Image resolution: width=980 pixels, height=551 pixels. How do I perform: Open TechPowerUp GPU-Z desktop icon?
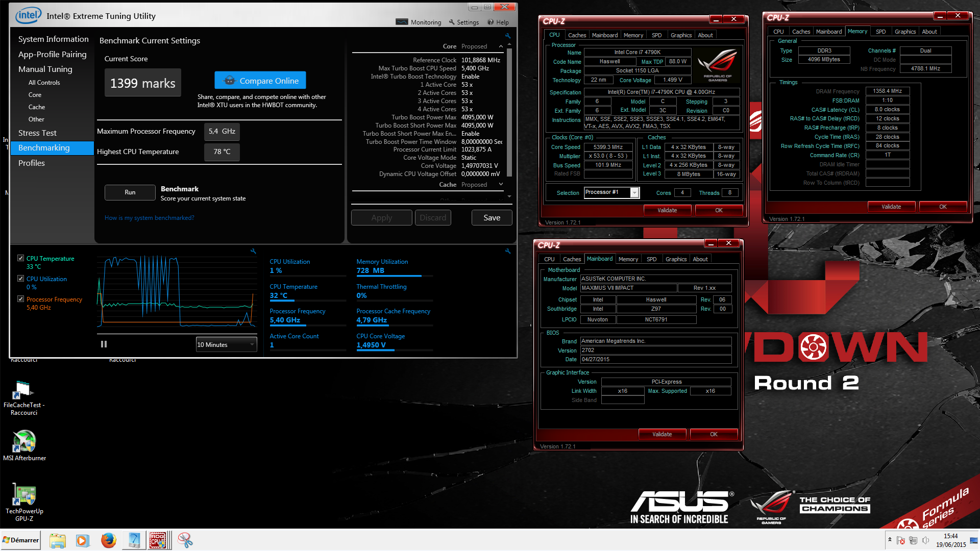point(24,503)
